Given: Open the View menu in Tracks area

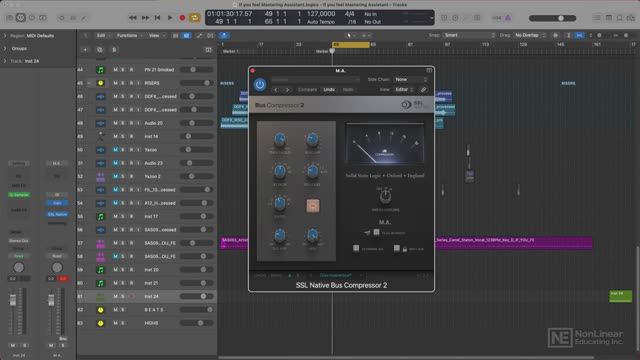Looking at the screenshot, I should coord(156,36).
